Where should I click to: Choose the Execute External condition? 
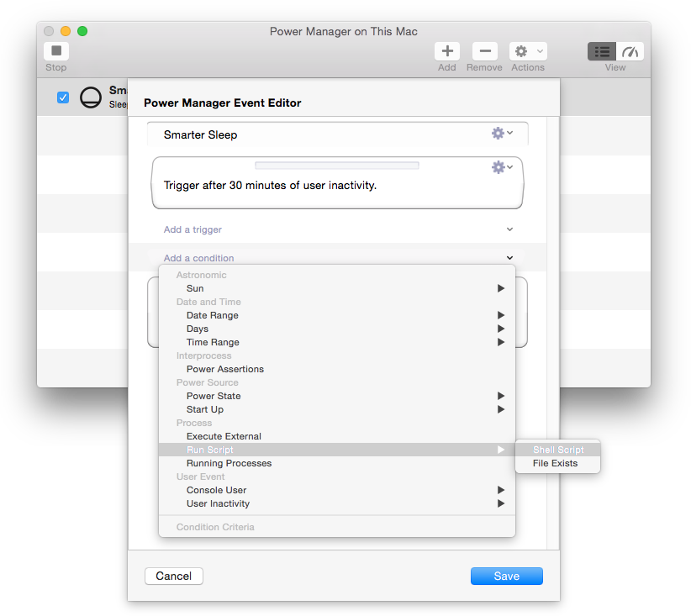coord(337,436)
